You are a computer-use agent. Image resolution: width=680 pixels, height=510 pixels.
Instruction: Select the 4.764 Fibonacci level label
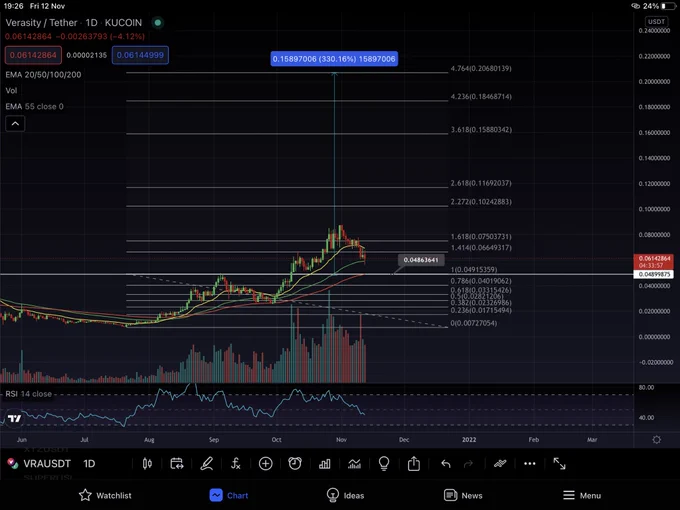481,69
